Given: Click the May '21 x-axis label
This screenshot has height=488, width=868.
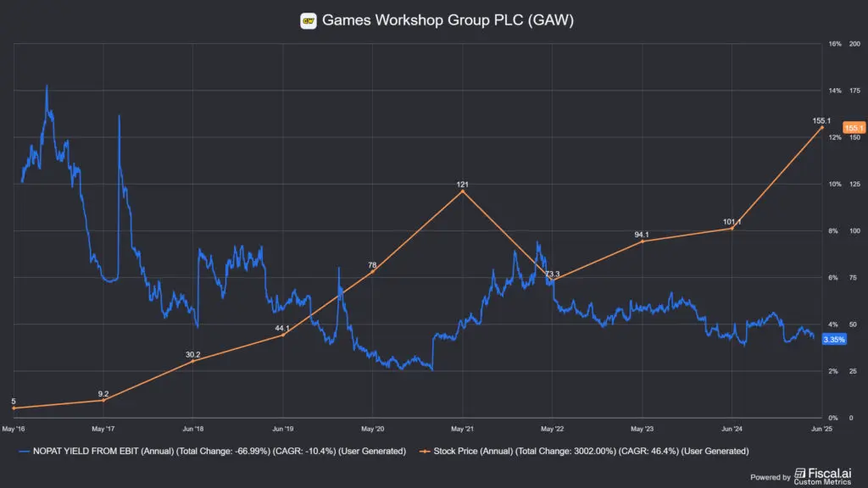Looking at the screenshot, I should [462, 429].
